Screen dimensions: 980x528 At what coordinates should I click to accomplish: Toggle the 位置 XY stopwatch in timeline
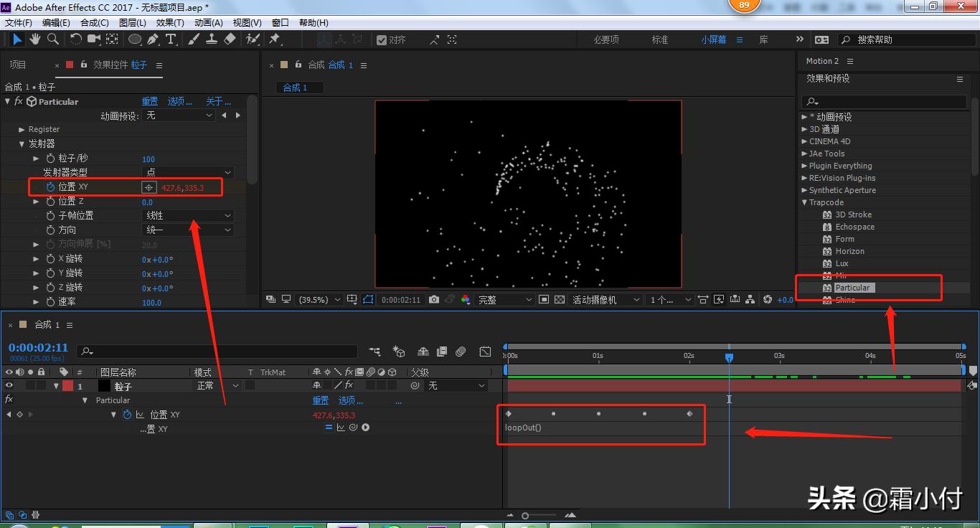(127, 415)
